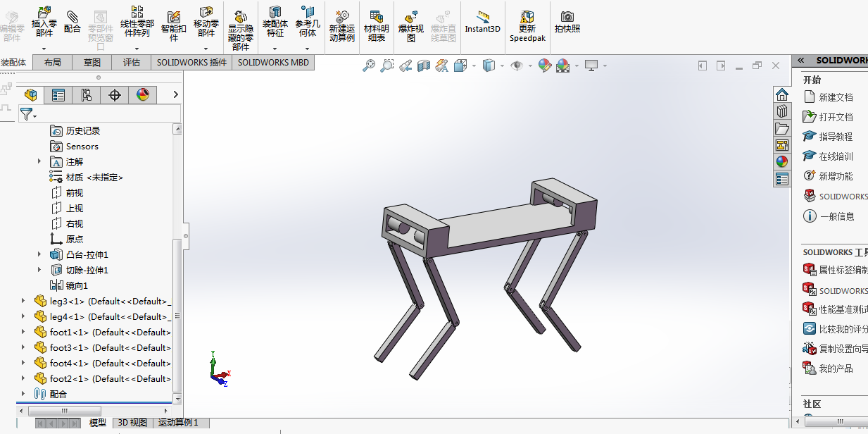868x434 pixels.
Task: Switch to the 评估 tab
Action: click(132, 62)
